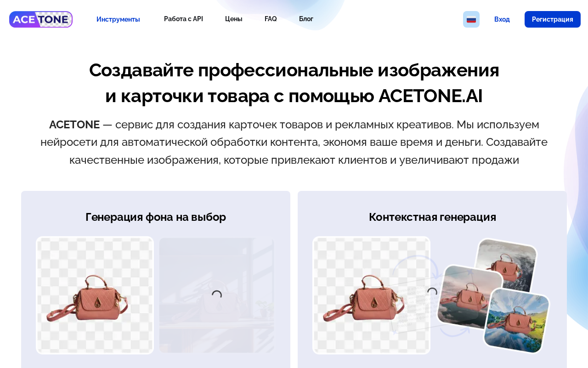Image resolution: width=588 pixels, height=368 pixels.
Task: Open the Инструменты menu
Action: pyautogui.click(x=118, y=19)
